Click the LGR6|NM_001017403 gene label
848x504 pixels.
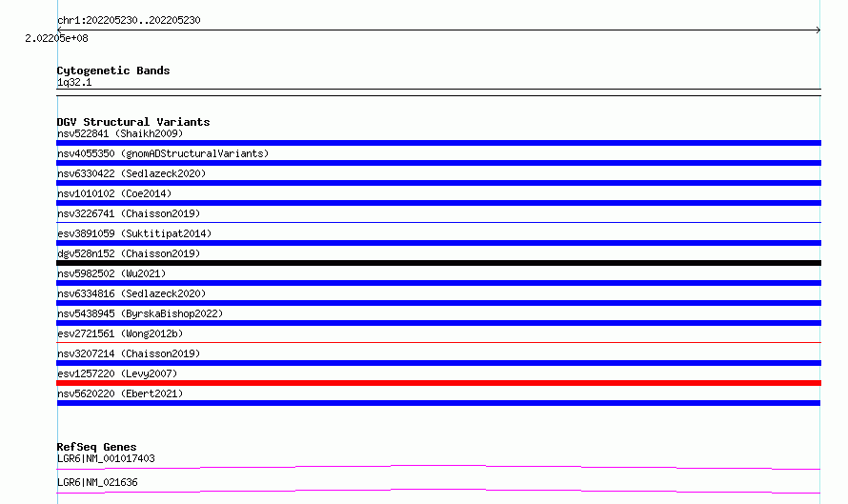[x=106, y=458]
